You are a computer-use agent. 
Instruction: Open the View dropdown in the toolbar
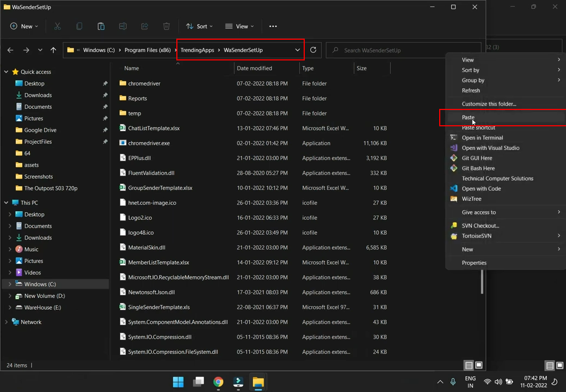pos(238,26)
